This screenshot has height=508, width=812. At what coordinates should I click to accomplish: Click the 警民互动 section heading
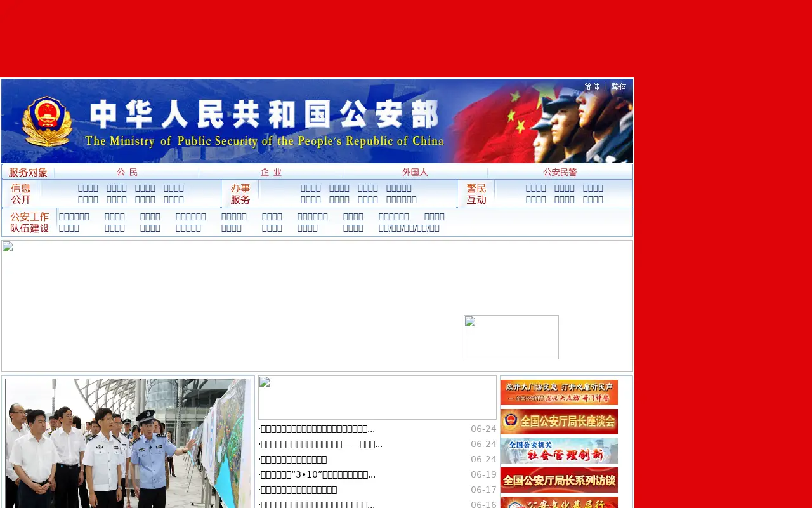[476, 194]
